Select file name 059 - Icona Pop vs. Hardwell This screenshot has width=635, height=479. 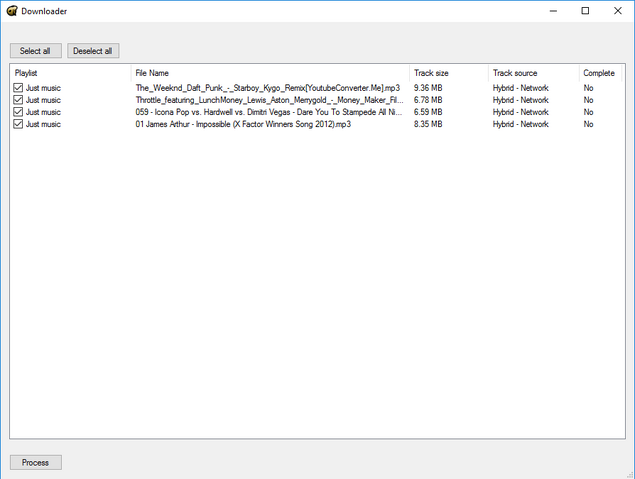point(269,112)
